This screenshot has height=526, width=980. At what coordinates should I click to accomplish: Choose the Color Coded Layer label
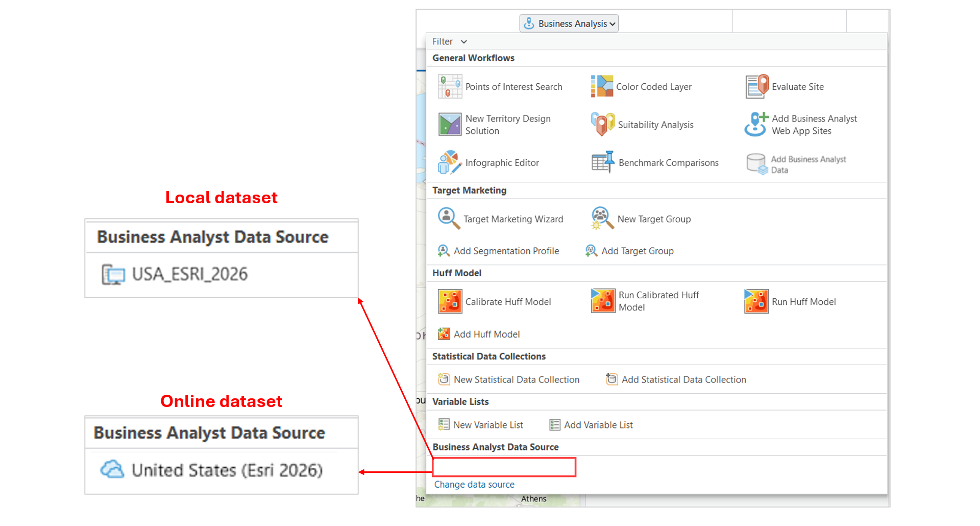click(654, 87)
